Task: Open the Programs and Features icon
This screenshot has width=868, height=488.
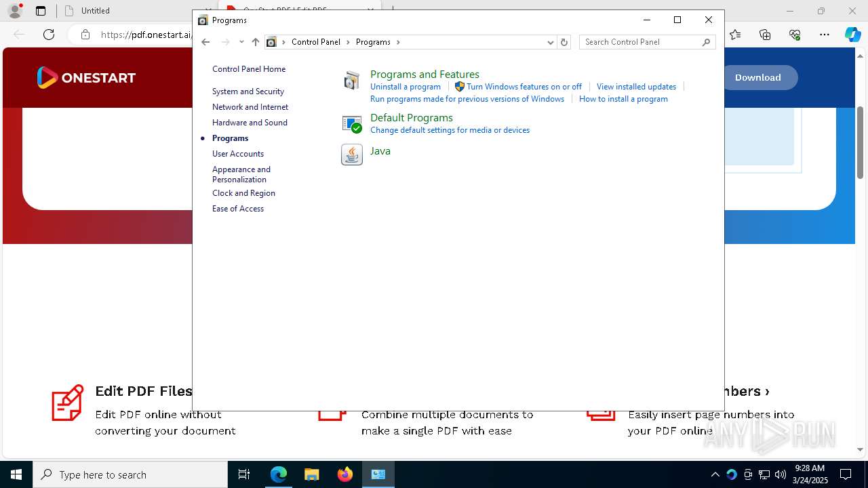Action: point(351,81)
